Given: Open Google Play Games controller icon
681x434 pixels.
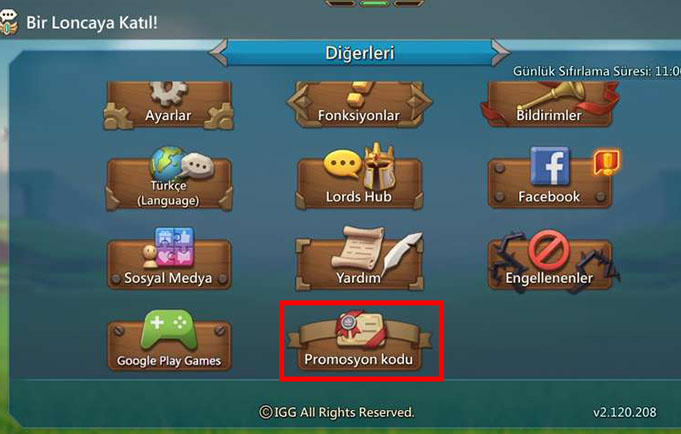Looking at the screenshot, I should click(169, 341).
